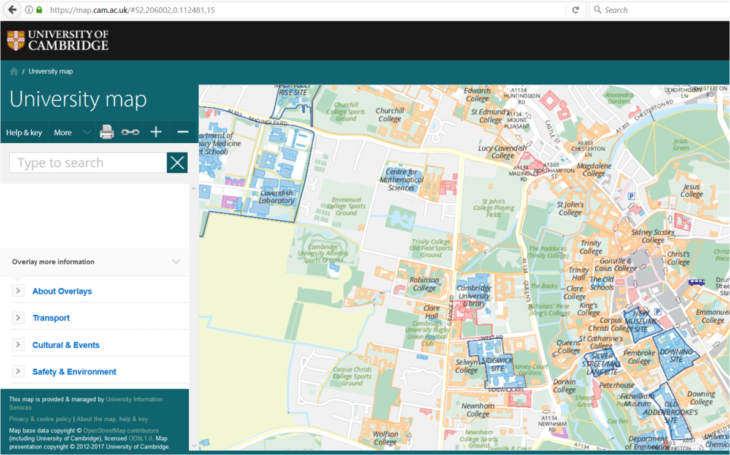The image size is (730, 455).
Task: Click the green padlock security icon
Action: pos(39,10)
